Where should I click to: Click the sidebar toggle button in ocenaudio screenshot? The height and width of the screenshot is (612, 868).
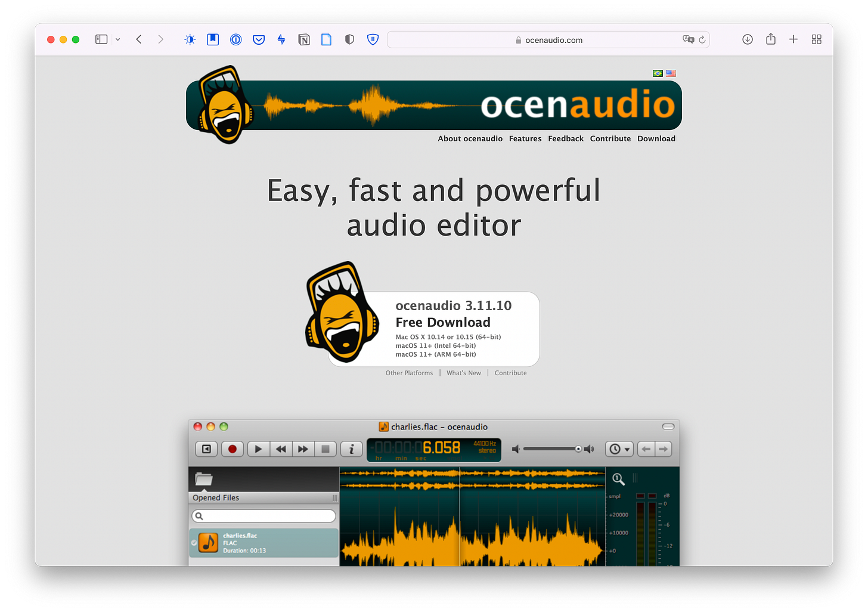tap(206, 449)
